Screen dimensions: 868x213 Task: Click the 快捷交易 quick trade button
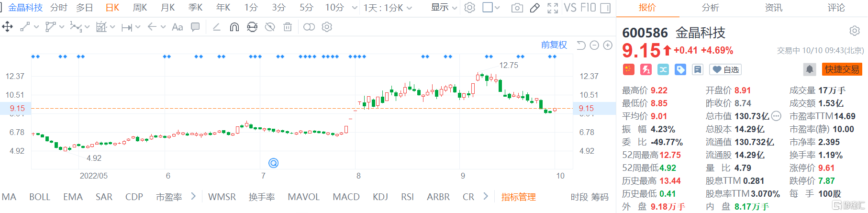tap(842, 69)
